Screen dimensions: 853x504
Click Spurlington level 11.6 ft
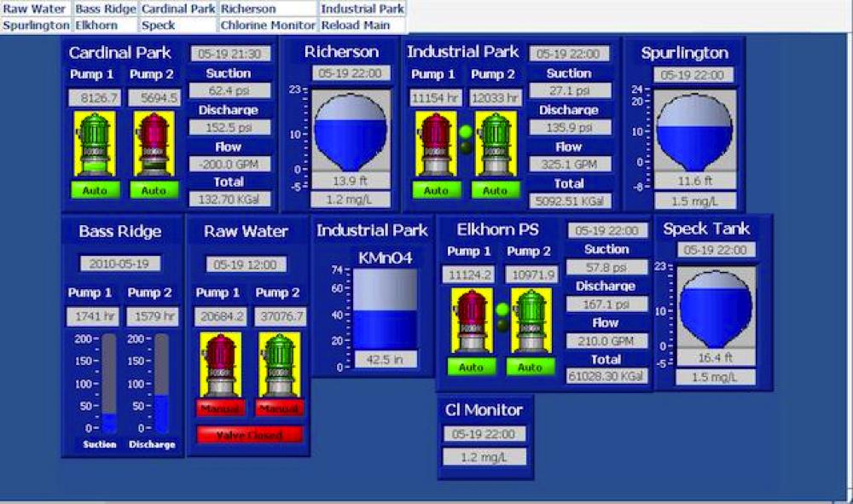(x=694, y=181)
